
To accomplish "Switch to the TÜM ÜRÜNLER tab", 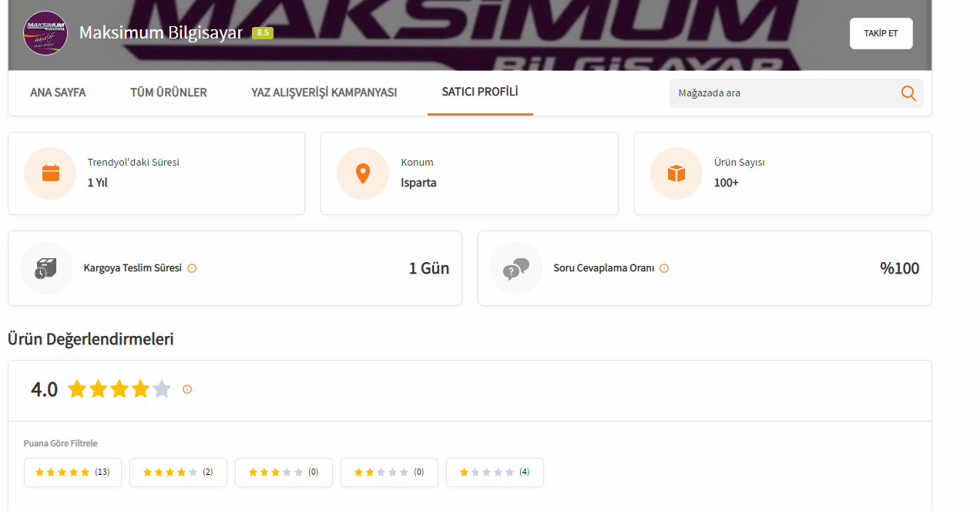I will pyautogui.click(x=169, y=92).
